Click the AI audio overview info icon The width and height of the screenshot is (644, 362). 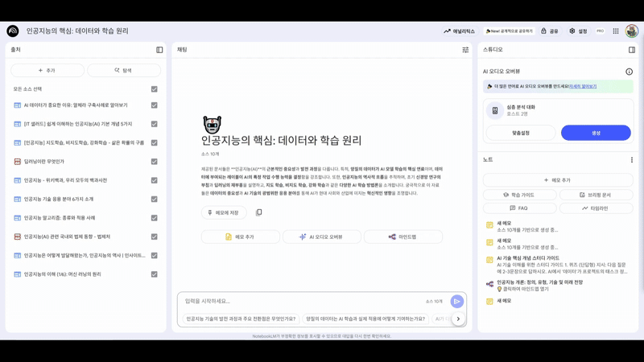629,72
